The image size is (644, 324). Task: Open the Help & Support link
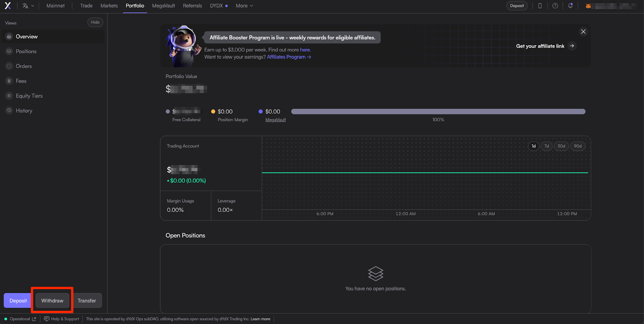62,319
